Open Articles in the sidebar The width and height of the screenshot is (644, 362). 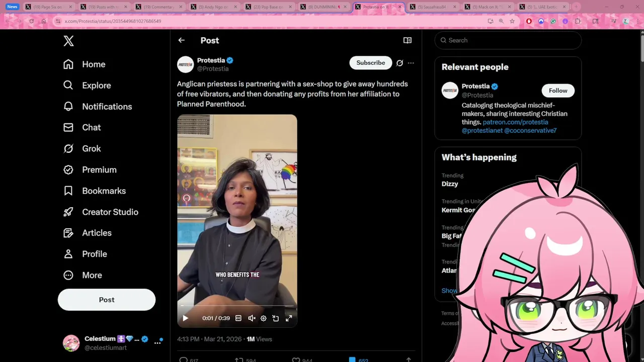point(88,233)
